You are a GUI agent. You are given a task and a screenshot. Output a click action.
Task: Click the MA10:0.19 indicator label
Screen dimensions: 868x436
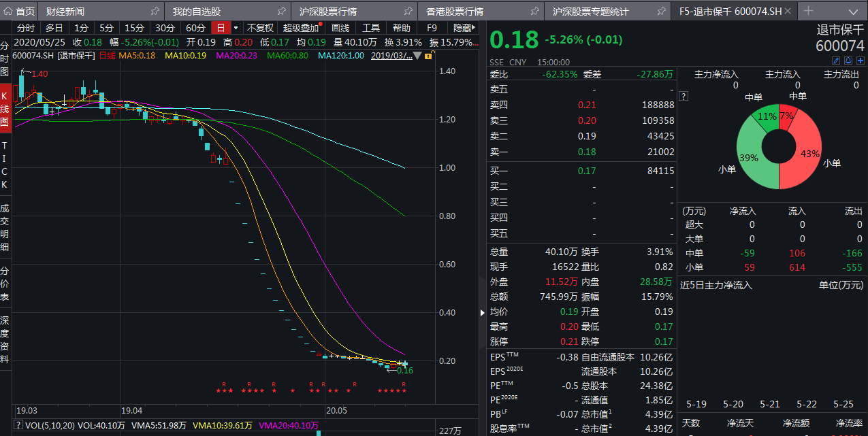click(185, 56)
